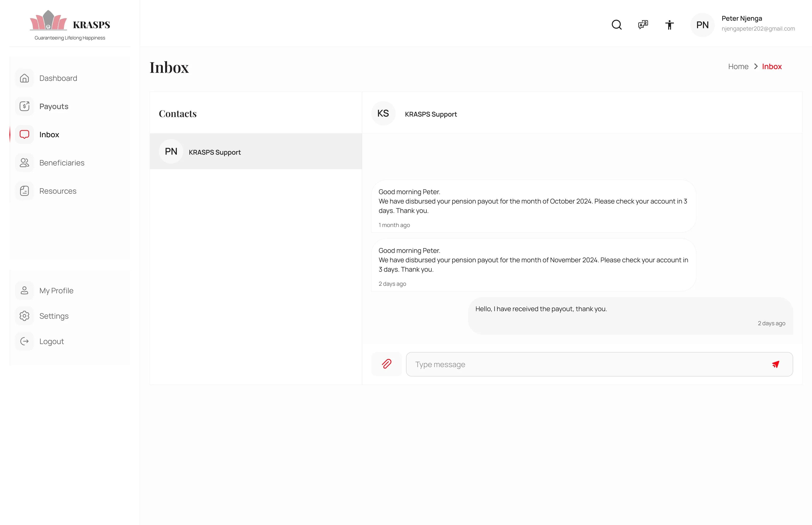Click the breadcrumb chevron between Home and Inbox
Image resolution: width=812 pixels, height=525 pixels.
coord(755,66)
